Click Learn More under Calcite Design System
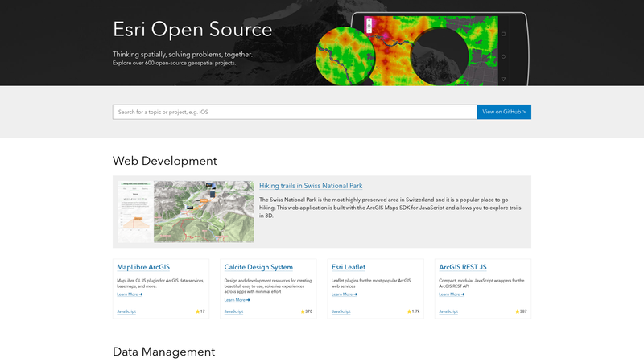The image size is (644, 362). pyautogui.click(x=237, y=300)
